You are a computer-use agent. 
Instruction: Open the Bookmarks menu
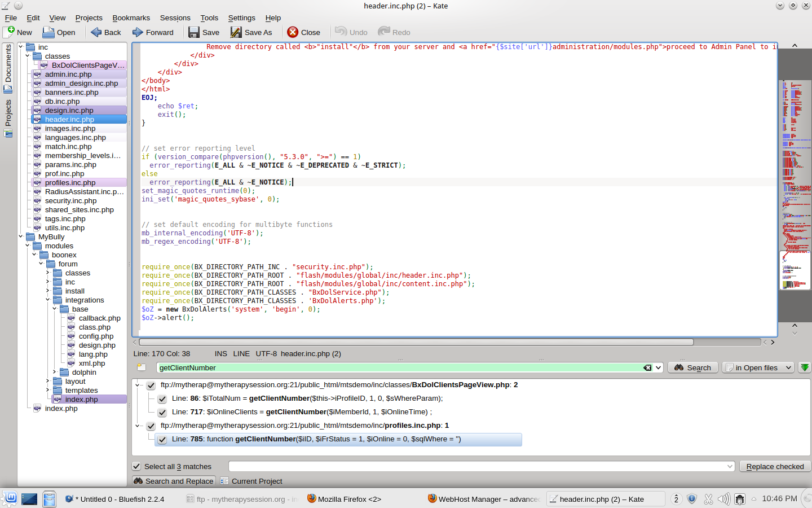131,18
